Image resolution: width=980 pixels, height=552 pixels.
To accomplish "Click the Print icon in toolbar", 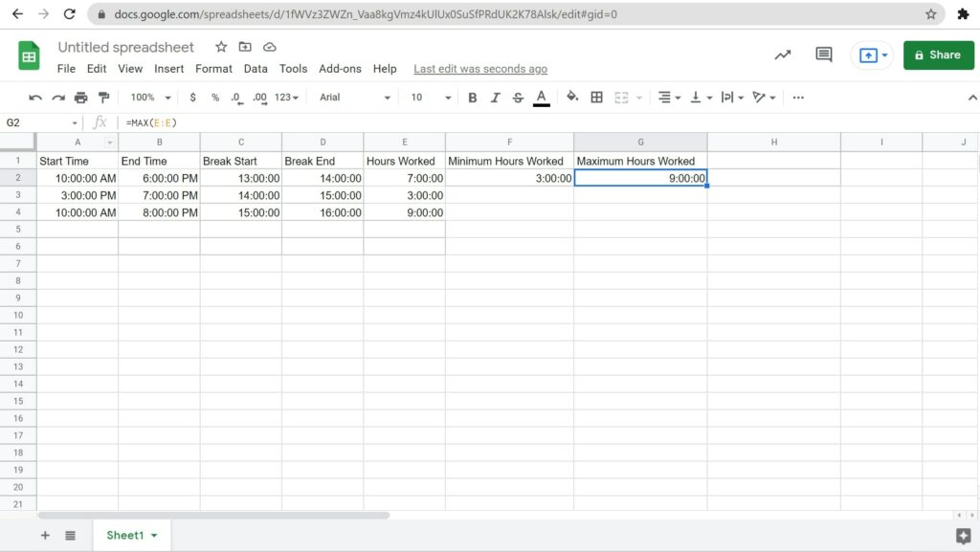I will 81,98.
